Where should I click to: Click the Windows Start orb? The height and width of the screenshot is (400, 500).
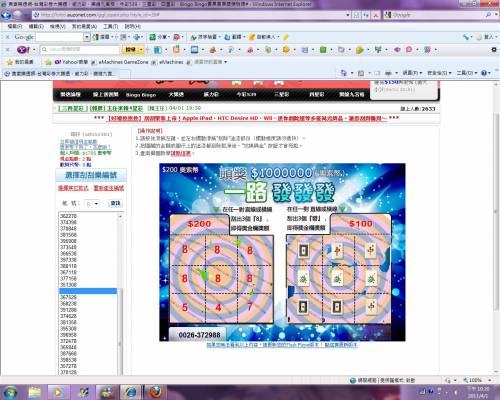[x=9, y=392]
